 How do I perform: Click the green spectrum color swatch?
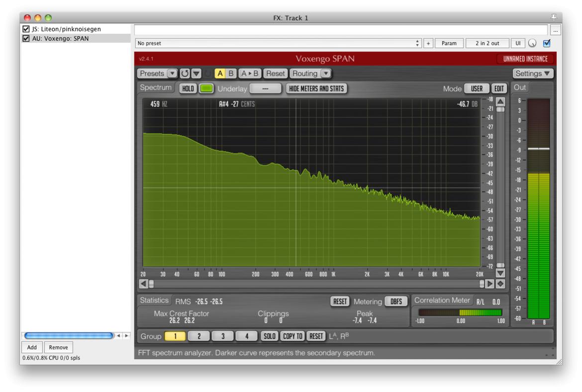[206, 88]
